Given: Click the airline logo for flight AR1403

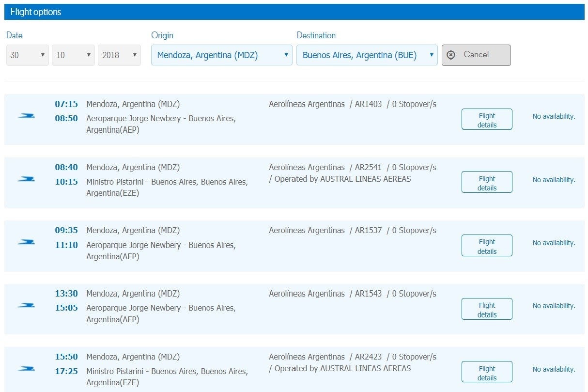Looking at the screenshot, I should [26, 116].
